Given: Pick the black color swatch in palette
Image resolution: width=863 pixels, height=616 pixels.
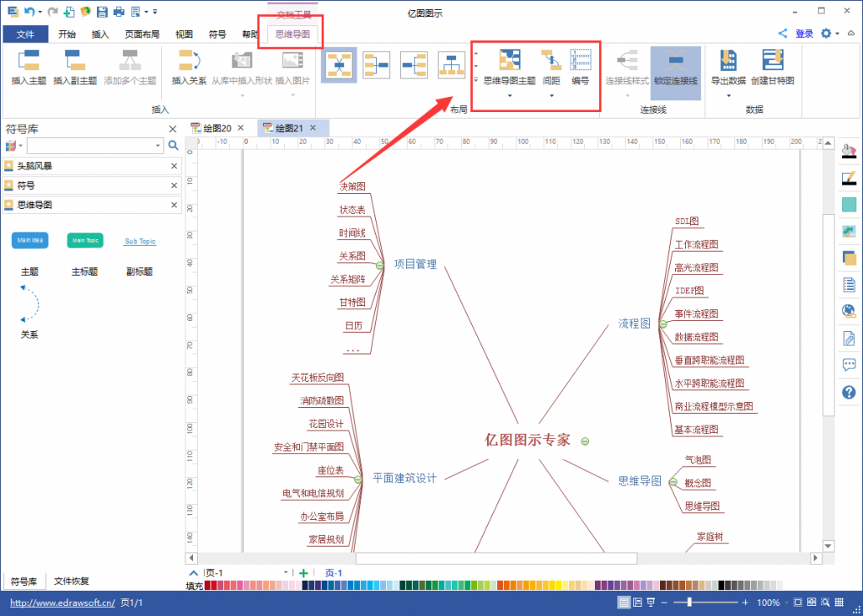Looking at the screenshot, I should pos(721,585).
